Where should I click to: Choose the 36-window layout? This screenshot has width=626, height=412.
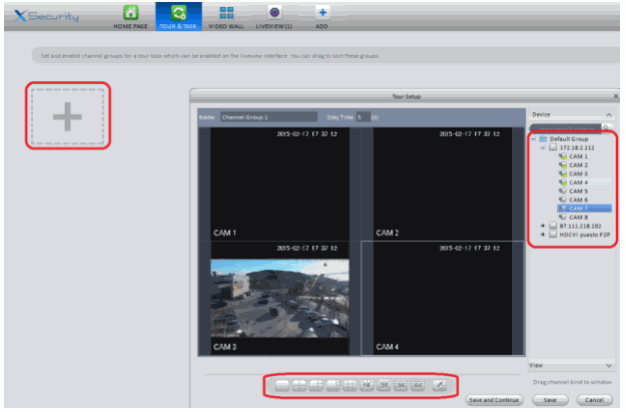[x=400, y=385]
